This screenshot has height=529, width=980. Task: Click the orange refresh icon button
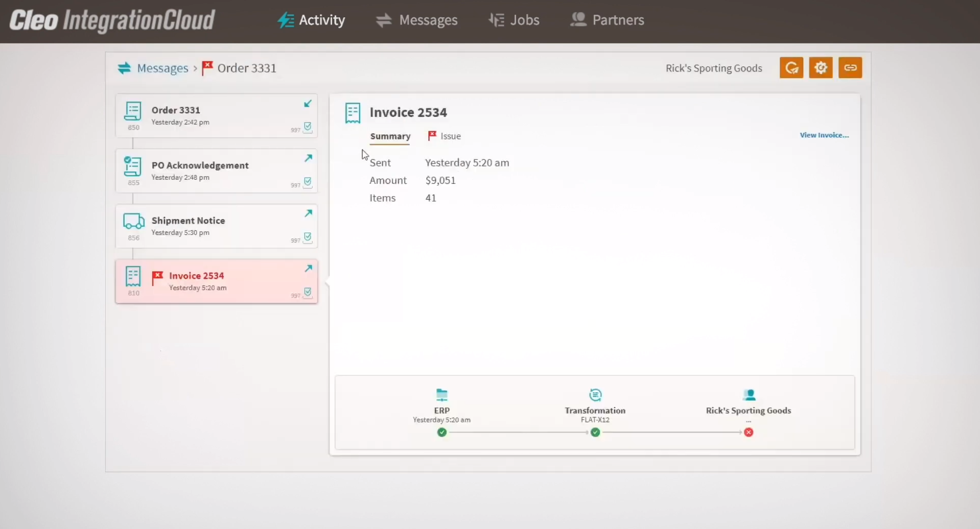[791, 68]
